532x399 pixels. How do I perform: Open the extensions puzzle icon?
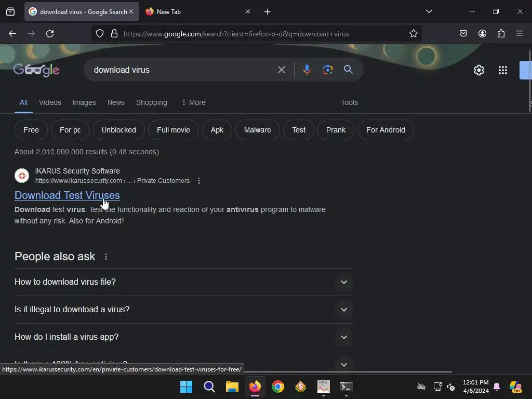[x=501, y=34]
